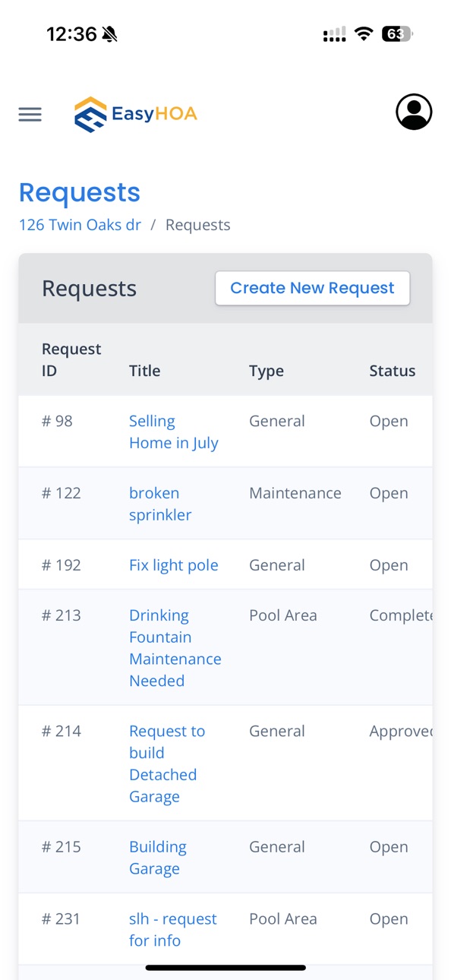Image resolution: width=451 pixels, height=980 pixels.
Task: Tap the silent mode bell icon
Action: [110, 34]
